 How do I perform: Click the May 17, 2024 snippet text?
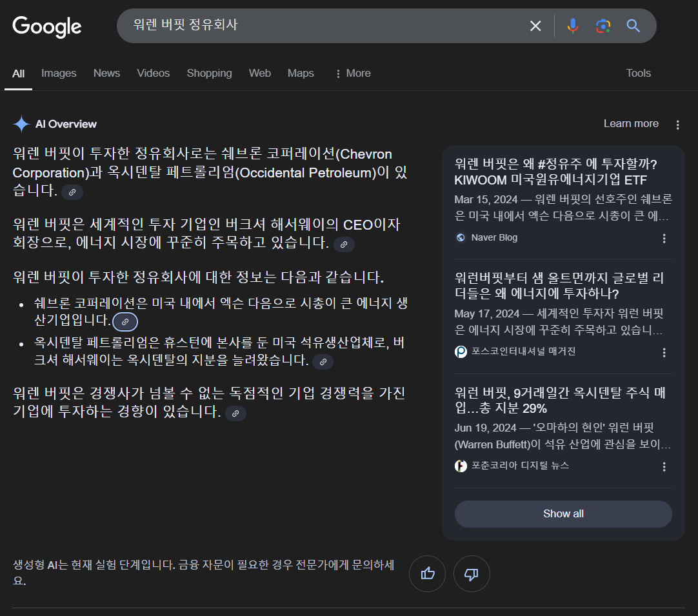pos(559,321)
